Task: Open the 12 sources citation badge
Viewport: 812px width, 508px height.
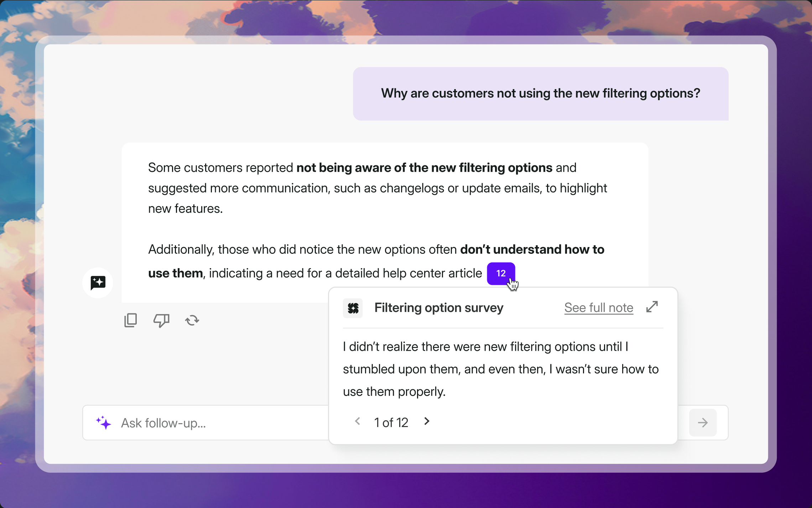Action: 501,273
